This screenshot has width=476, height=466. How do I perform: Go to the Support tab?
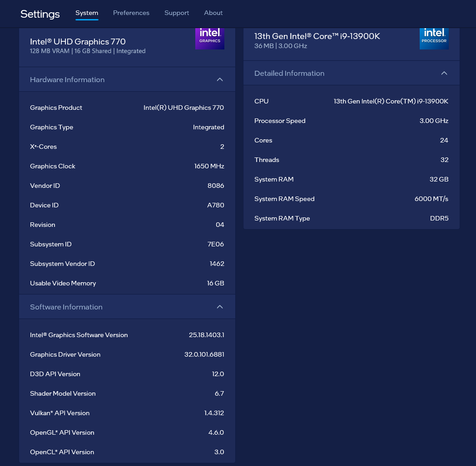point(177,13)
